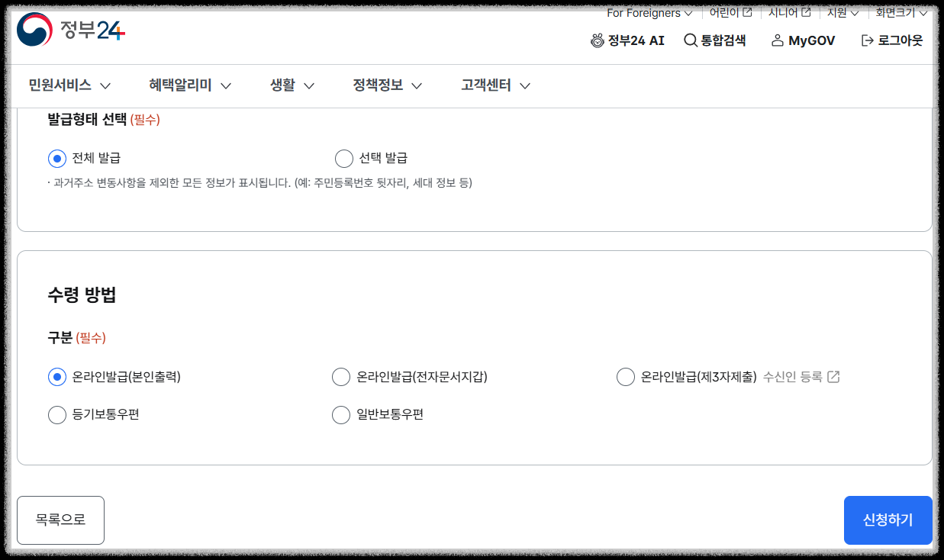This screenshot has width=944, height=560.
Task: Click the 통합검색 magnifier icon
Action: (x=690, y=40)
